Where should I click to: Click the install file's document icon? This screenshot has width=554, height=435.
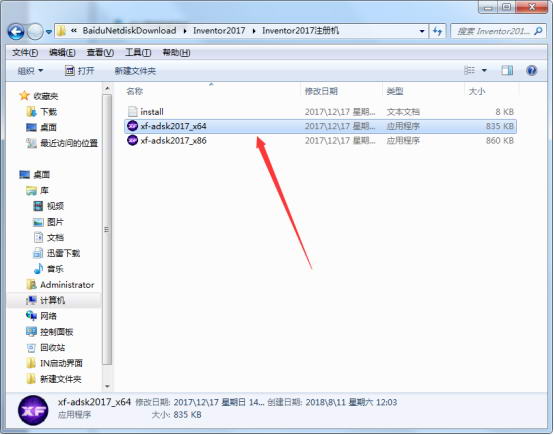(x=132, y=112)
